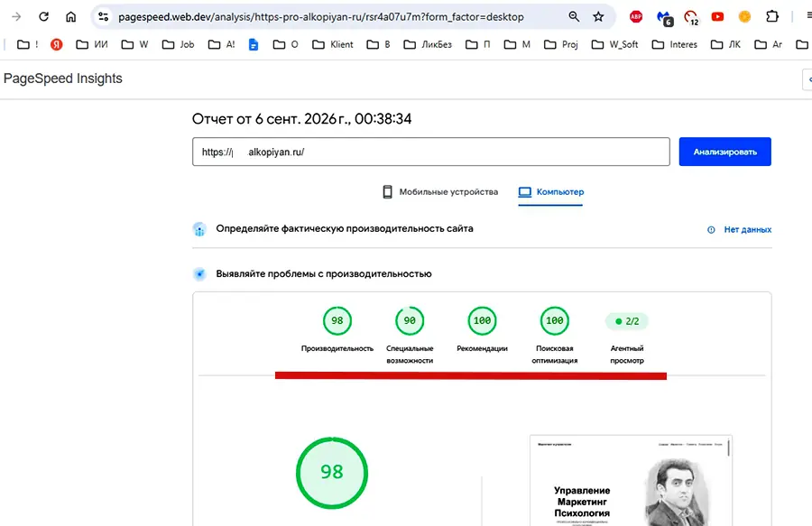
Task: Click the Нет данных info link
Action: tap(739, 229)
